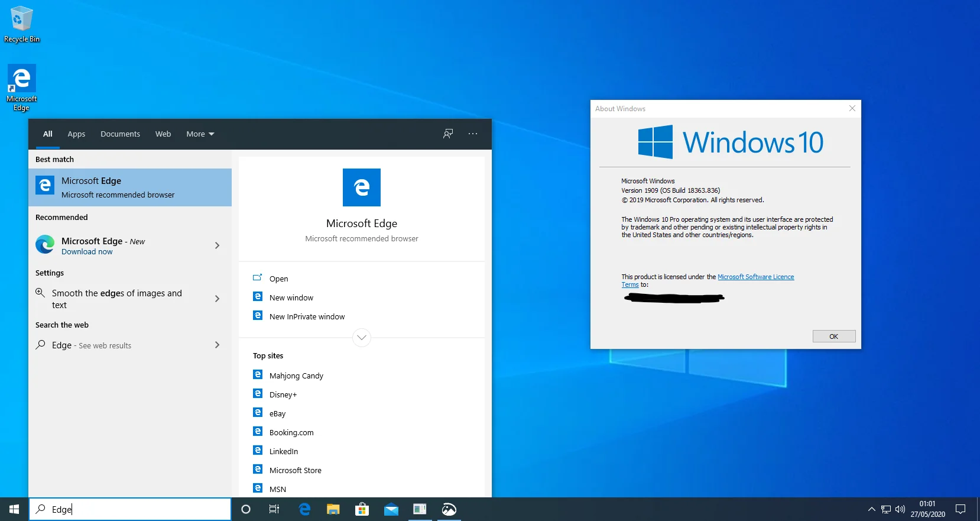This screenshot has height=521, width=980.
Task: Switch to the Documents search tab
Action: tap(120, 134)
